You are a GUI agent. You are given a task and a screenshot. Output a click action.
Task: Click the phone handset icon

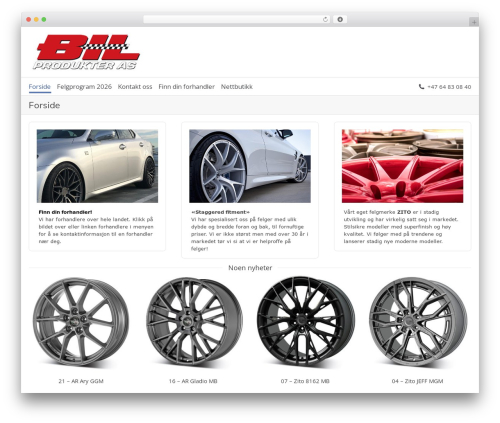(x=421, y=87)
